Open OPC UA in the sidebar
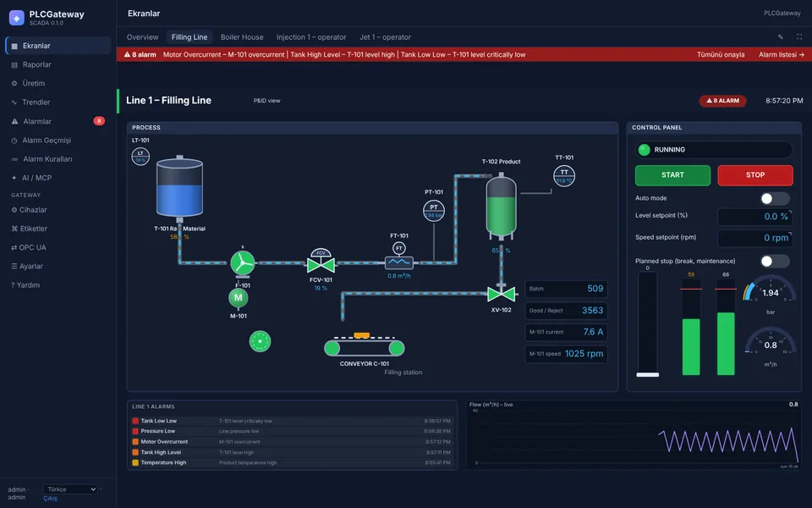Image resolution: width=812 pixels, height=508 pixels. [58, 248]
